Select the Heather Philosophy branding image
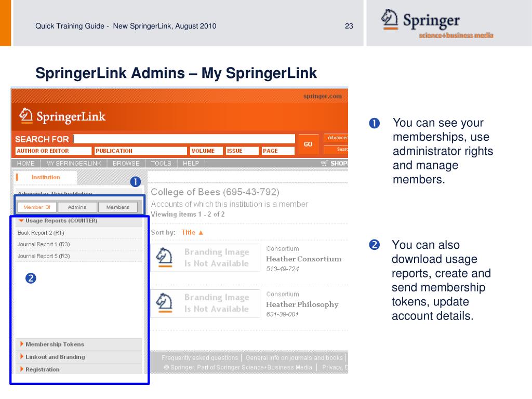This screenshot has height=399, width=532. 205,303
